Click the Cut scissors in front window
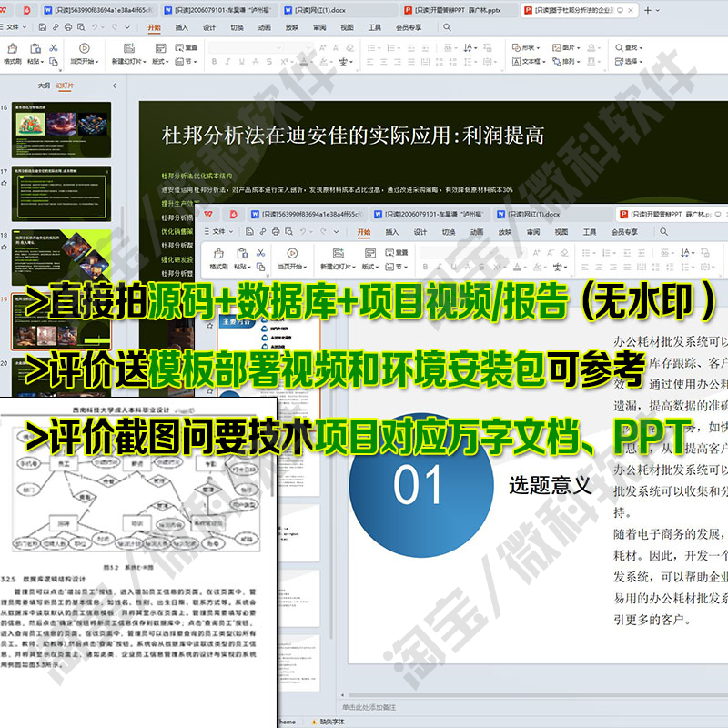This screenshot has height=728, width=728. point(261,253)
